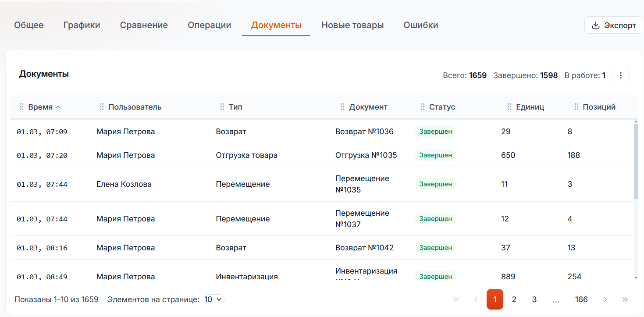Click the table scrollbar down arrow
This screenshot has width=644, height=317.
(x=636, y=277)
